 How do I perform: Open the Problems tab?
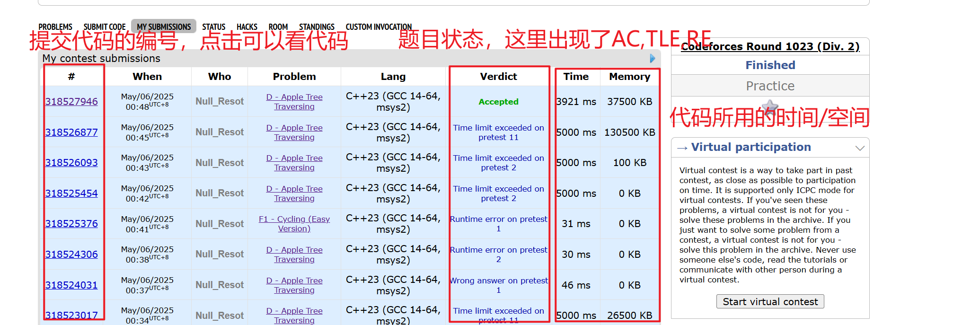tap(55, 27)
